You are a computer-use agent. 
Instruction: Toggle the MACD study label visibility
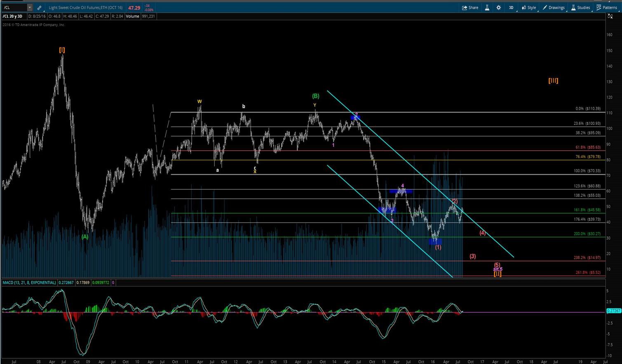(29, 283)
